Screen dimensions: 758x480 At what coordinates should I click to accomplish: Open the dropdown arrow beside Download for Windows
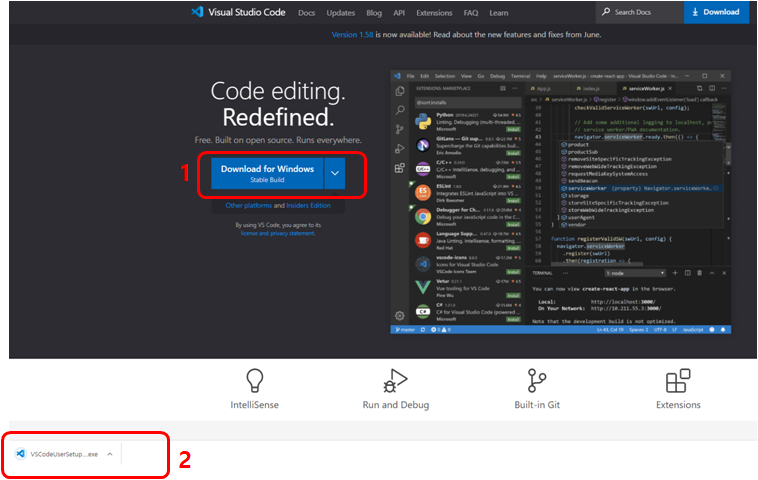click(x=335, y=173)
